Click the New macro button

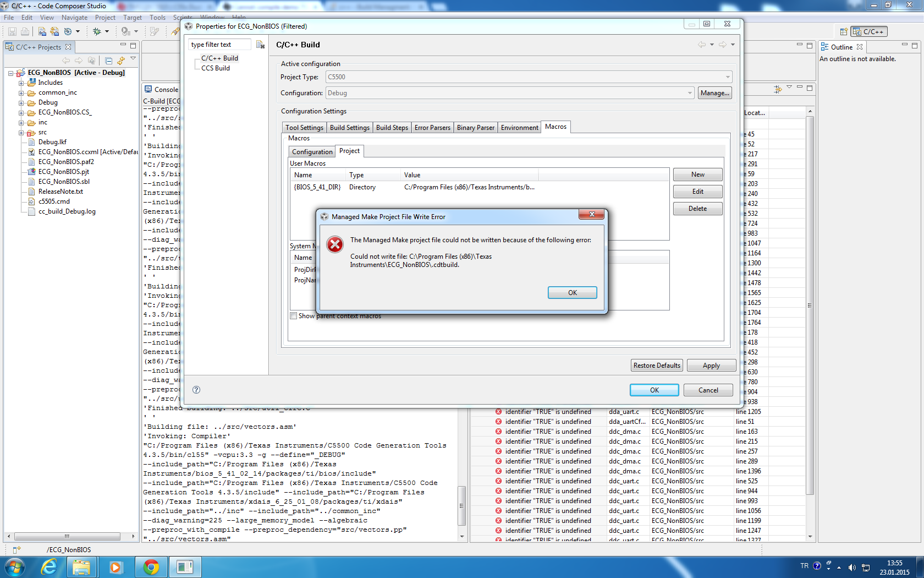tap(697, 175)
